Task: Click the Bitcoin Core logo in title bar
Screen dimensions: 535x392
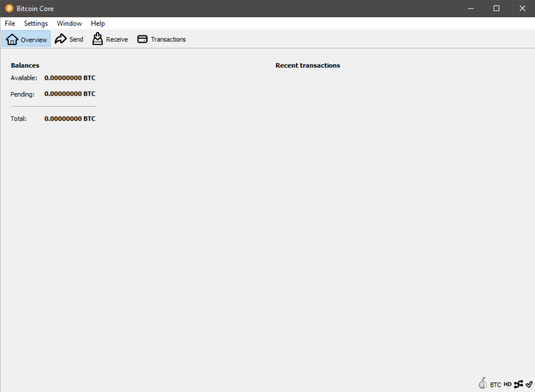Action: (x=9, y=8)
